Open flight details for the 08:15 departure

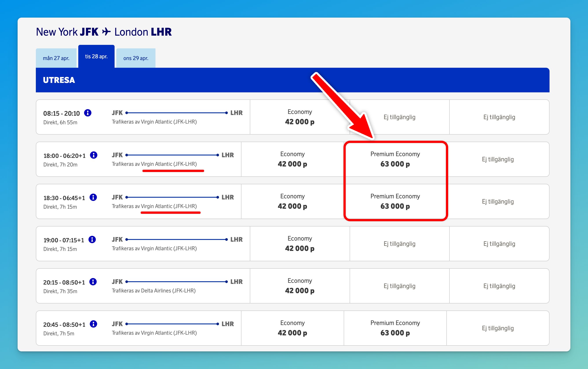(x=88, y=113)
